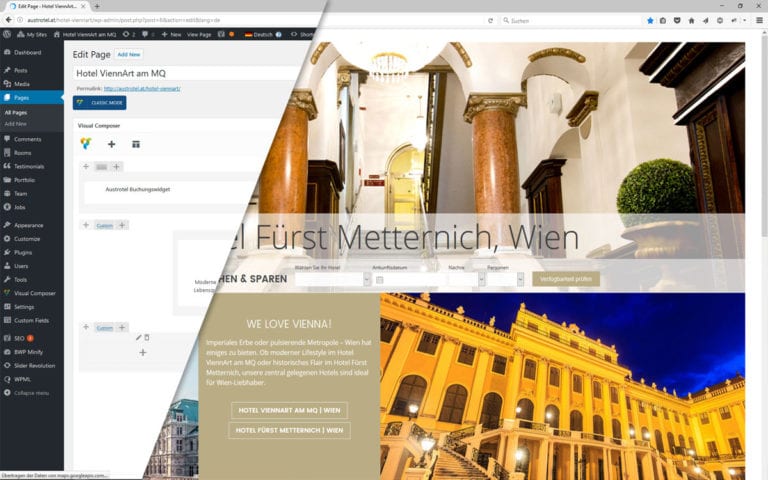The height and width of the screenshot is (480, 768).
Task: Click Add New under Pages submenu
Action: pyautogui.click(x=15, y=124)
